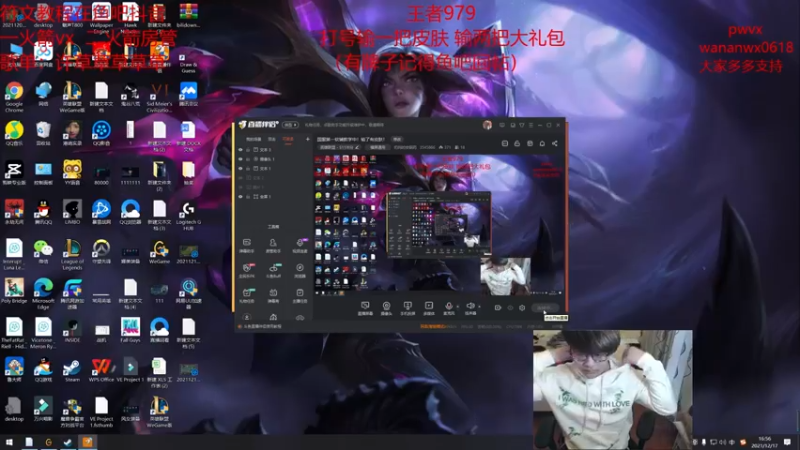
Task: Select the 微信 WeChat desktop icon
Action: (43, 252)
